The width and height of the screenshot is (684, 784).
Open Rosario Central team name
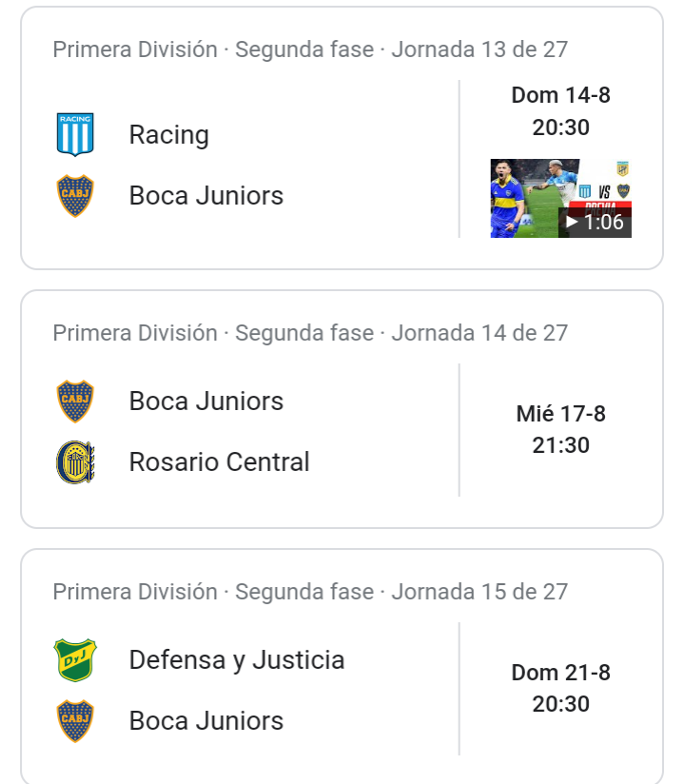coord(219,462)
